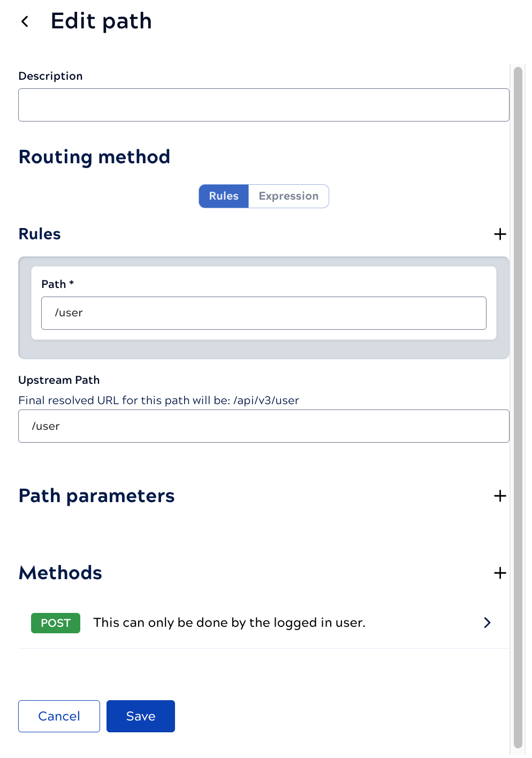This screenshot has height=758, width=532.
Task: Focus the Path input showing /user
Action: coord(263,313)
